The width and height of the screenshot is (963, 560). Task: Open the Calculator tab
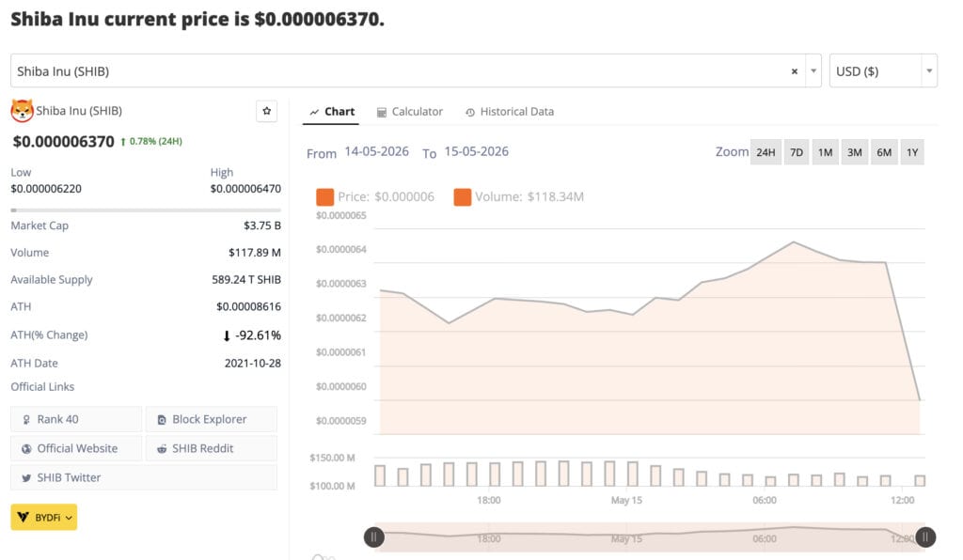tap(410, 112)
